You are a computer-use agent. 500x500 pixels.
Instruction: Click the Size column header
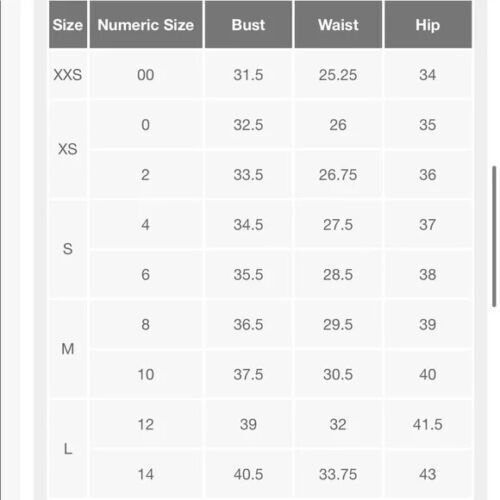pos(68,25)
